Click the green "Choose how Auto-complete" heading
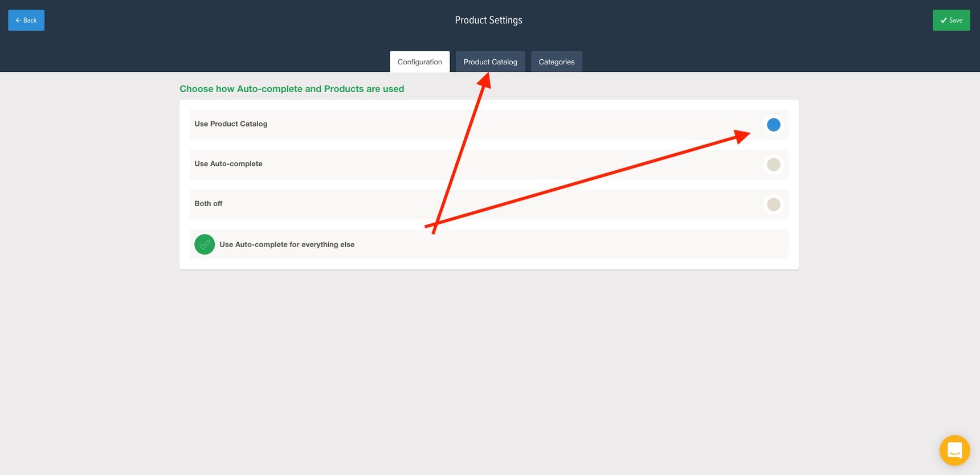 292,89
